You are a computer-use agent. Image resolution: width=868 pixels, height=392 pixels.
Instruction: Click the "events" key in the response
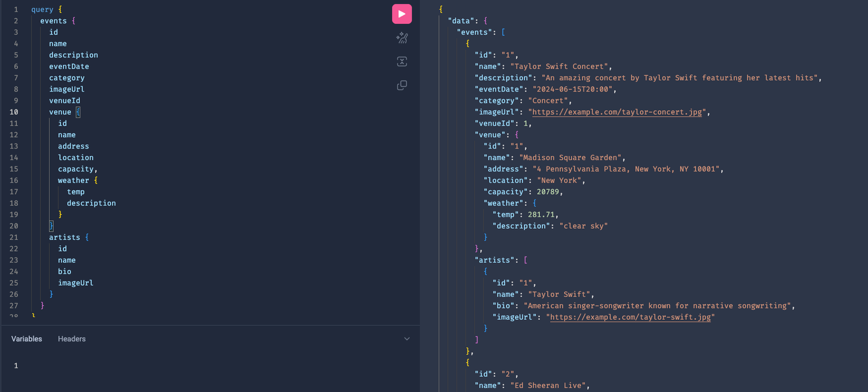(x=474, y=33)
